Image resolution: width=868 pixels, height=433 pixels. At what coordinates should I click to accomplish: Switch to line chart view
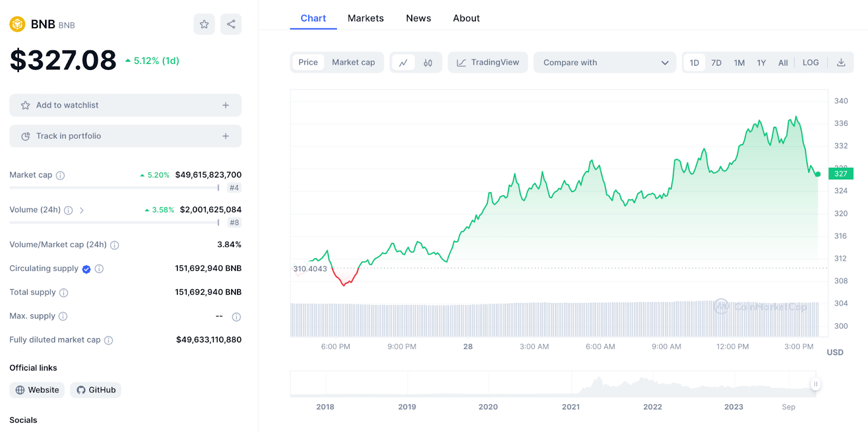403,62
